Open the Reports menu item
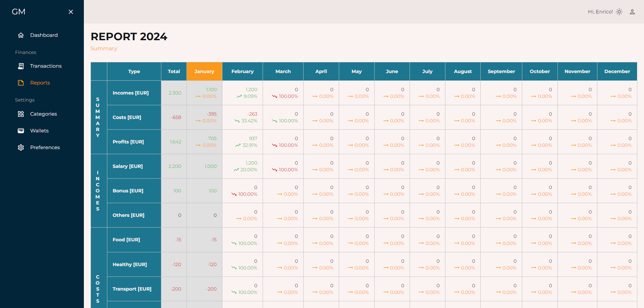The width and height of the screenshot is (644, 308). click(40, 82)
